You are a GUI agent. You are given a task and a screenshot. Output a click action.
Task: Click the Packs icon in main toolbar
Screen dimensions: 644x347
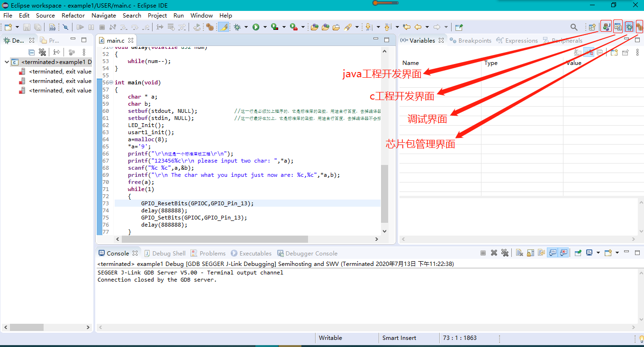[209, 27]
